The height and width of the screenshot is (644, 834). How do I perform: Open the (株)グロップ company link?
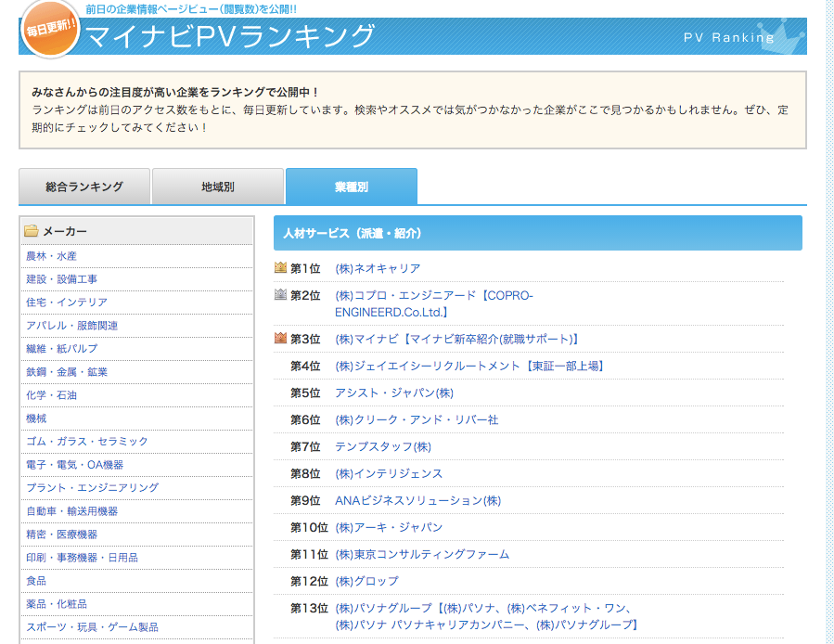click(x=366, y=581)
